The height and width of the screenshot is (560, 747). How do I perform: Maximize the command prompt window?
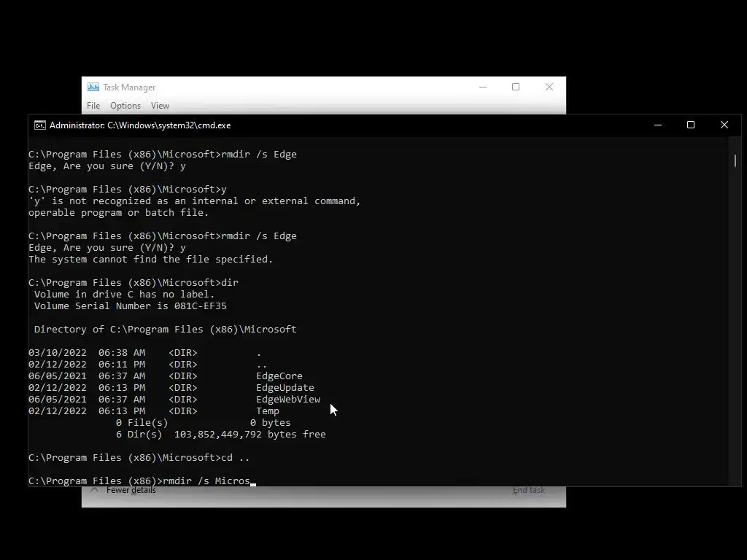691,125
